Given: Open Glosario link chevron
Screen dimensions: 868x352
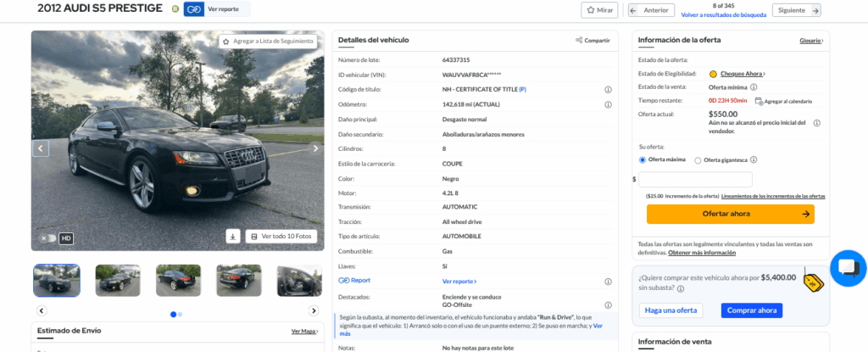Looking at the screenshot, I should tap(822, 41).
